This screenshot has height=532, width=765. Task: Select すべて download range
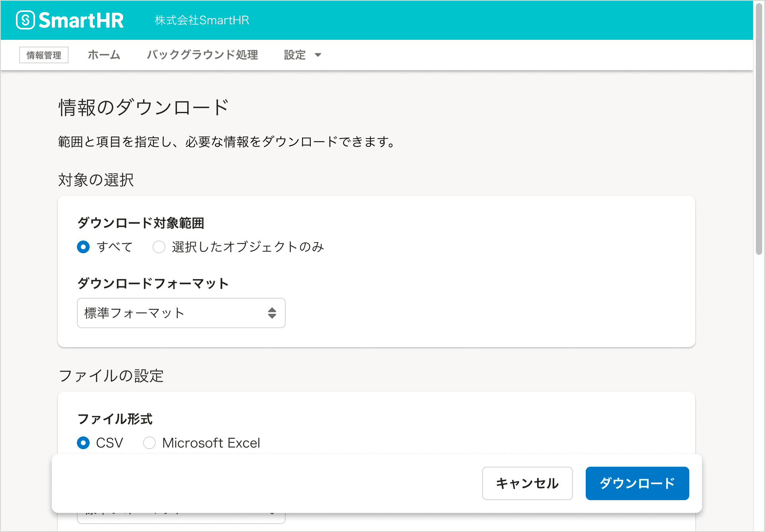[83, 247]
